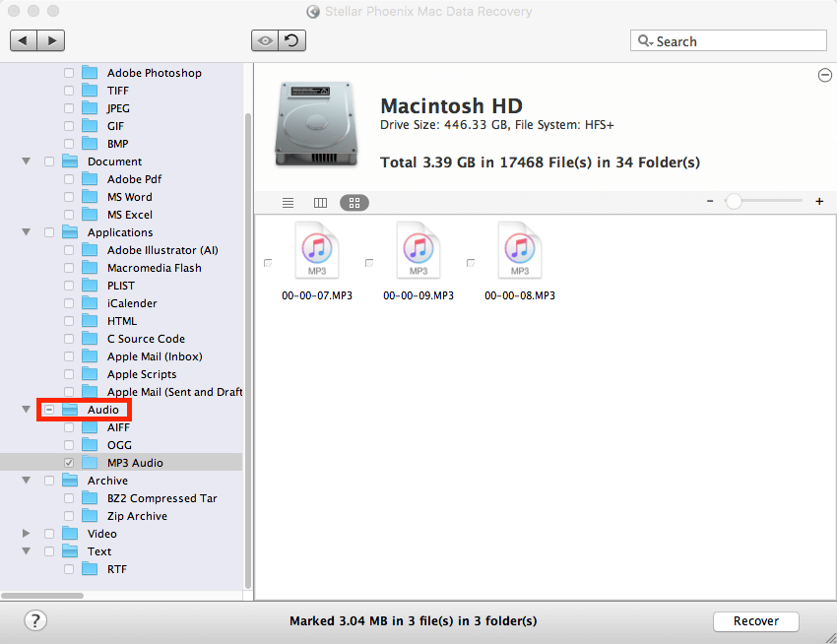
Task: Check the Adobe Pdf checkbox
Action: [x=69, y=179]
